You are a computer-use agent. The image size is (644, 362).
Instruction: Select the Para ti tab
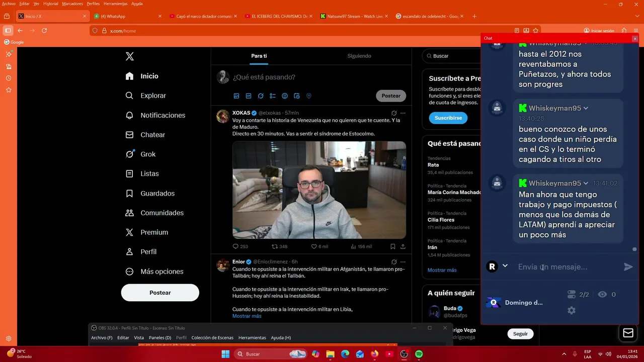click(259, 56)
